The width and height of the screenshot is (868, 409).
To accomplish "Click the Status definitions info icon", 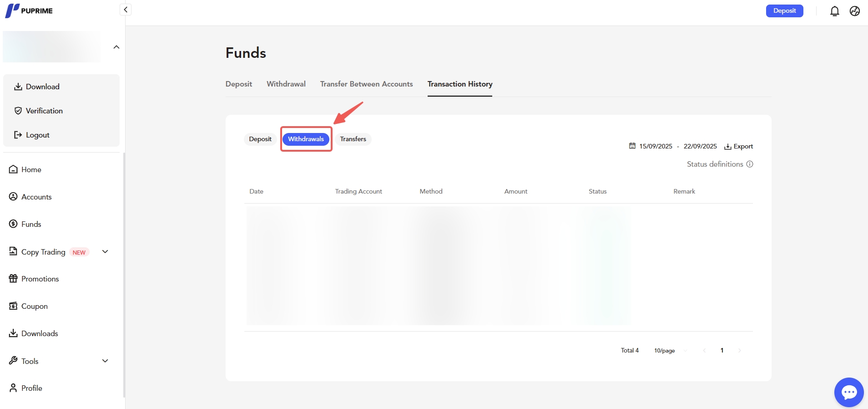I will coord(750,164).
